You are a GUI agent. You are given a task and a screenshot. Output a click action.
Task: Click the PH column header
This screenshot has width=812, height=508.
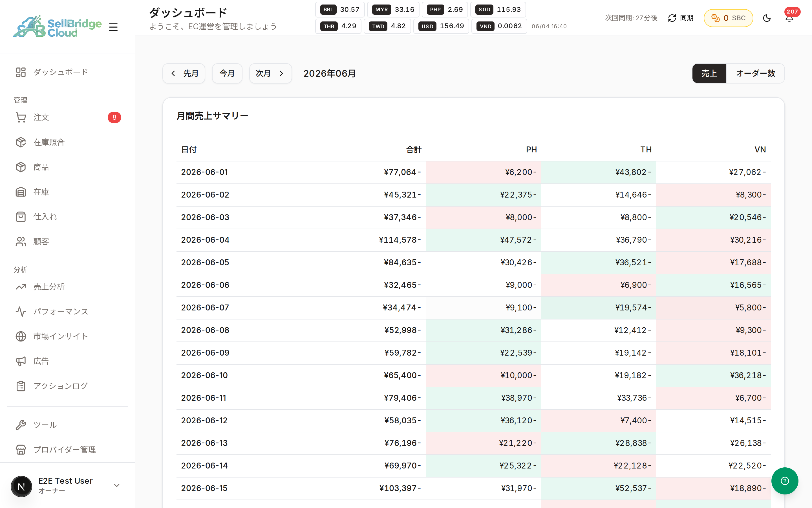pos(531,150)
